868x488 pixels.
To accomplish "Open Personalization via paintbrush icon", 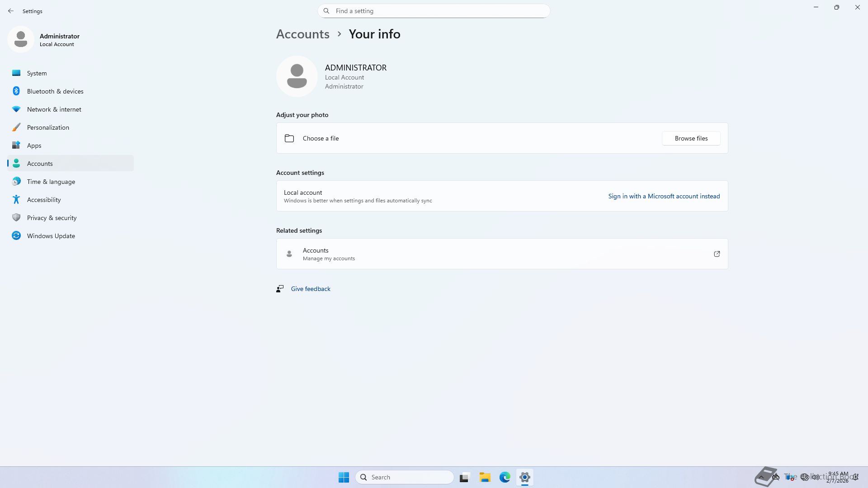I will click(x=16, y=127).
